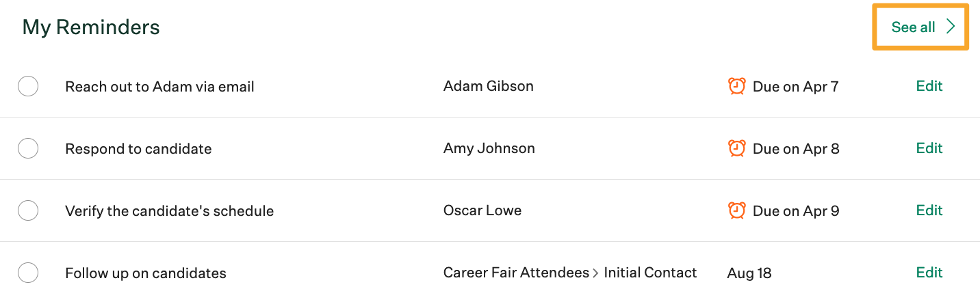The width and height of the screenshot is (980, 302).
Task: Select the Initial Contact stage
Action: coord(650,273)
